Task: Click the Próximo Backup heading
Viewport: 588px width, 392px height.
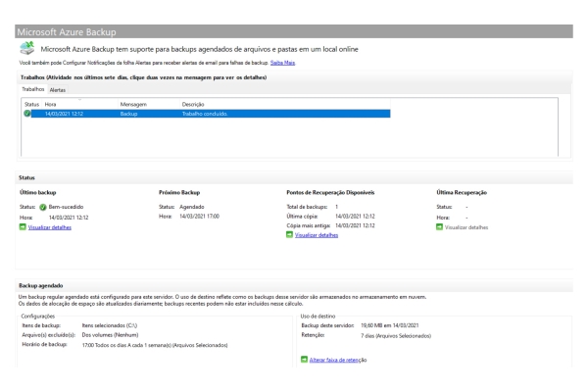Action: coord(179,192)
